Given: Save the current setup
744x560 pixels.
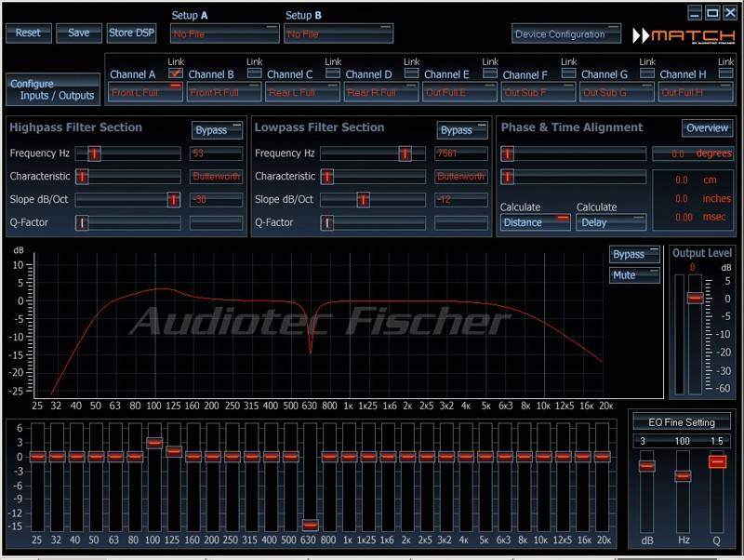Looking at the screenshot, I should tap(79, 33).
